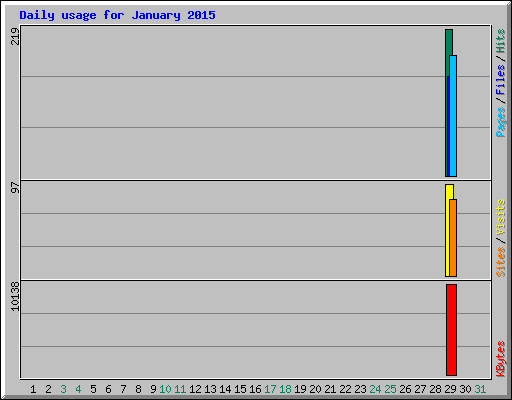Click day label '23' on the axis

click(x=360, y=389)
